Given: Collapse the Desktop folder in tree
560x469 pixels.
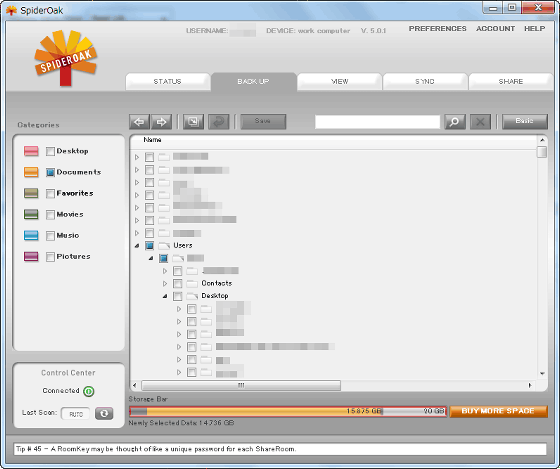Looking at the screenshot, I should 165,296.
